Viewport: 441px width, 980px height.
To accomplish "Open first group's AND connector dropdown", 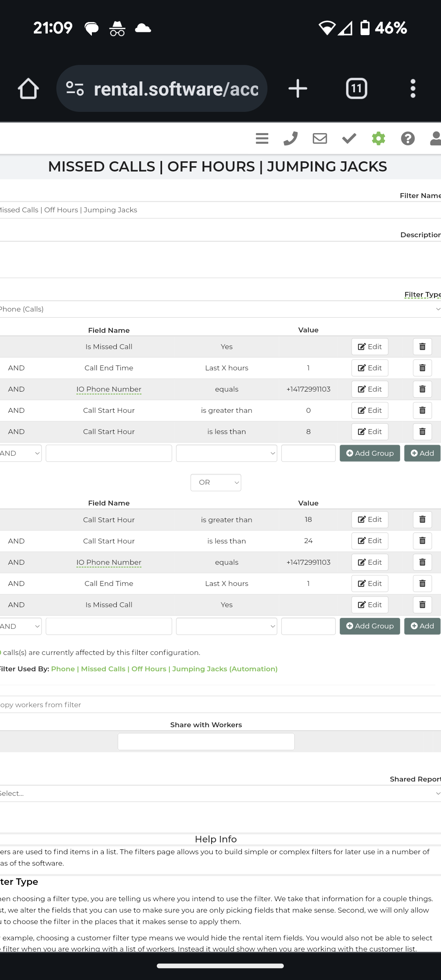I will 20,453.
